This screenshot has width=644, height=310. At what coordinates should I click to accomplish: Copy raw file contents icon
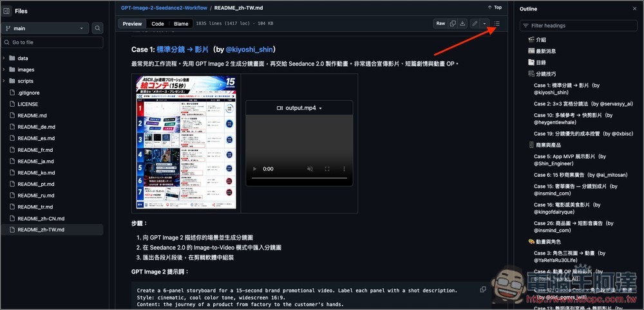coord(453,24)
